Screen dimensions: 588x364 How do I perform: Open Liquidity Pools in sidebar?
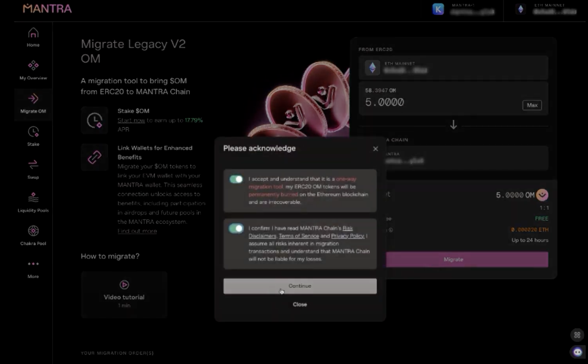33,202
